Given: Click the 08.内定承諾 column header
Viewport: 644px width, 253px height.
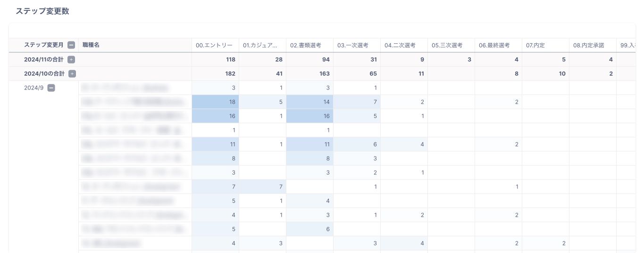Looking at the screenshot, I should [589, 45].
